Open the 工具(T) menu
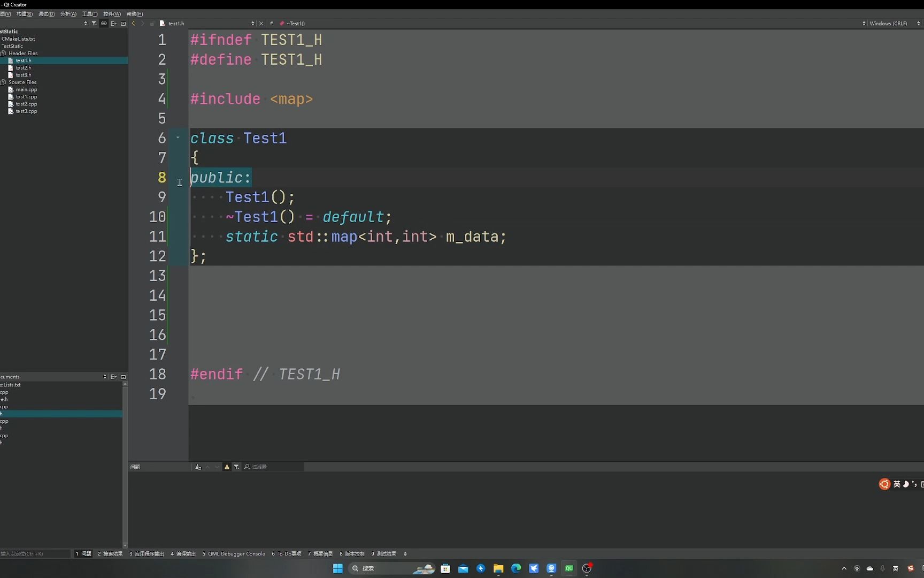The image size is (924, 578). click(90, 14)
